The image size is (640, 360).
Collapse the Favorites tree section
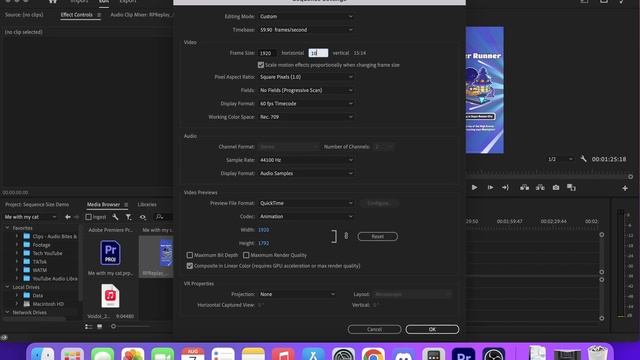[x=7, y=228]
